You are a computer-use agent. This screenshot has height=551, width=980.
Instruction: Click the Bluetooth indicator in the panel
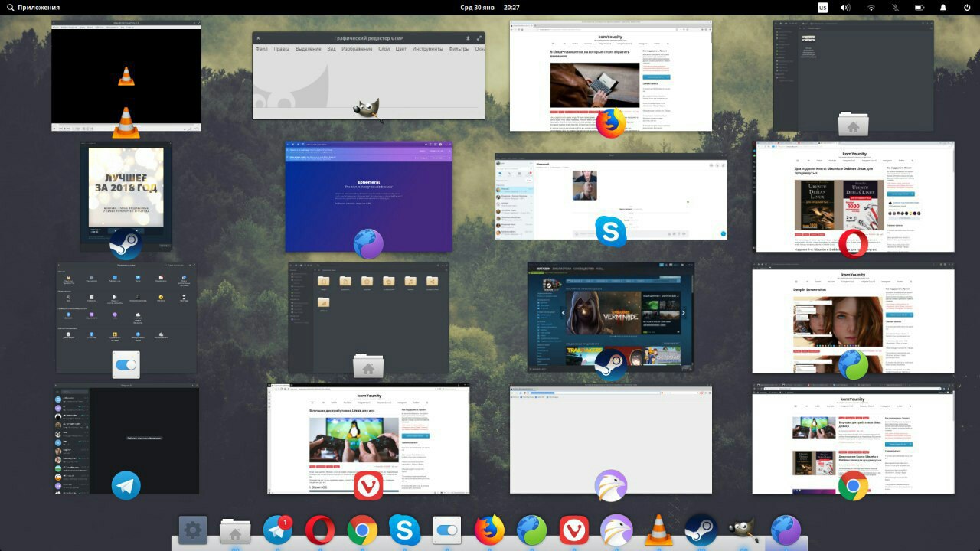(x=895, y=7)
